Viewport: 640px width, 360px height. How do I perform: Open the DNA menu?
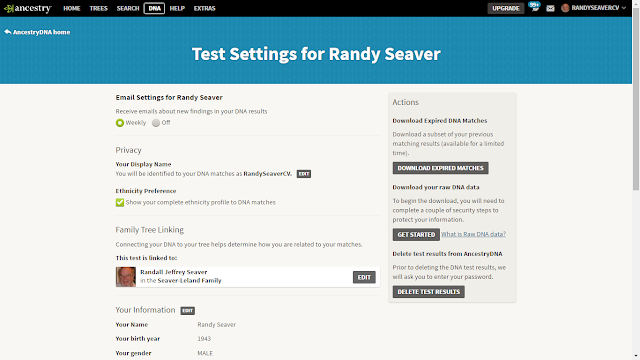pos(154,8)
